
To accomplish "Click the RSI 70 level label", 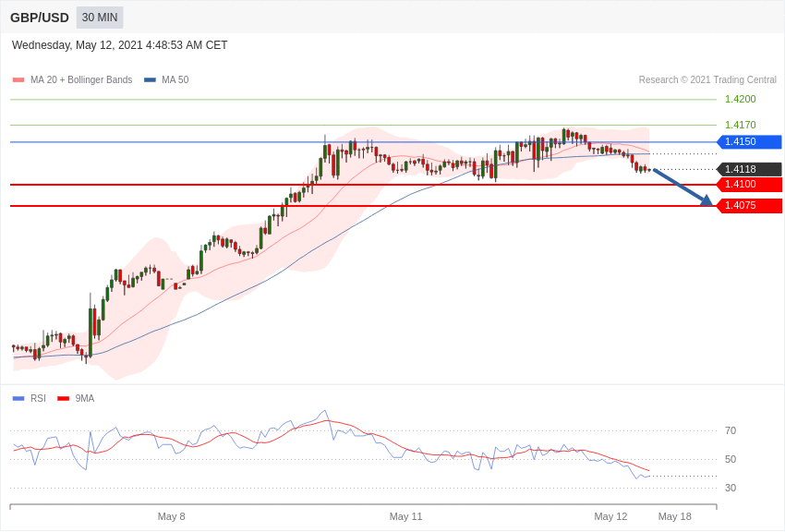I will (731, 431).
